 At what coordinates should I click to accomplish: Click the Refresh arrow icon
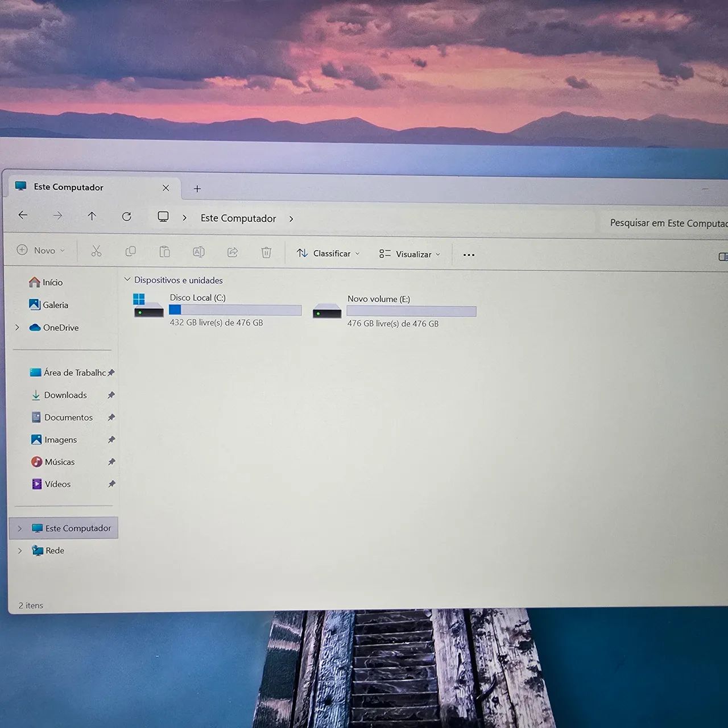point(126,216)
